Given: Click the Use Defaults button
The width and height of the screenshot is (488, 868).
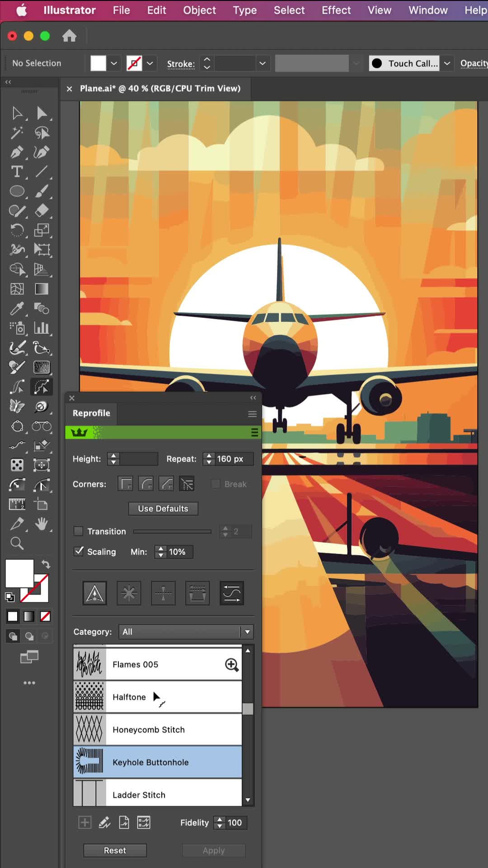Looking at the screenshot, I should click(x=163, y=509).
